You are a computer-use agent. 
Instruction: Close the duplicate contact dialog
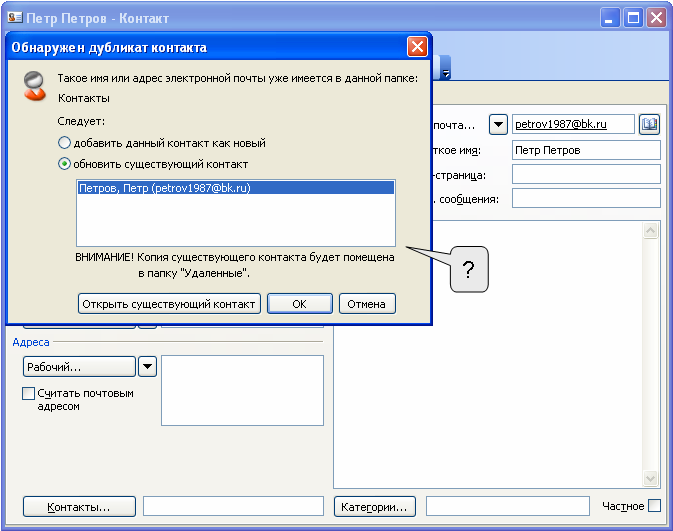coord(417,47)
